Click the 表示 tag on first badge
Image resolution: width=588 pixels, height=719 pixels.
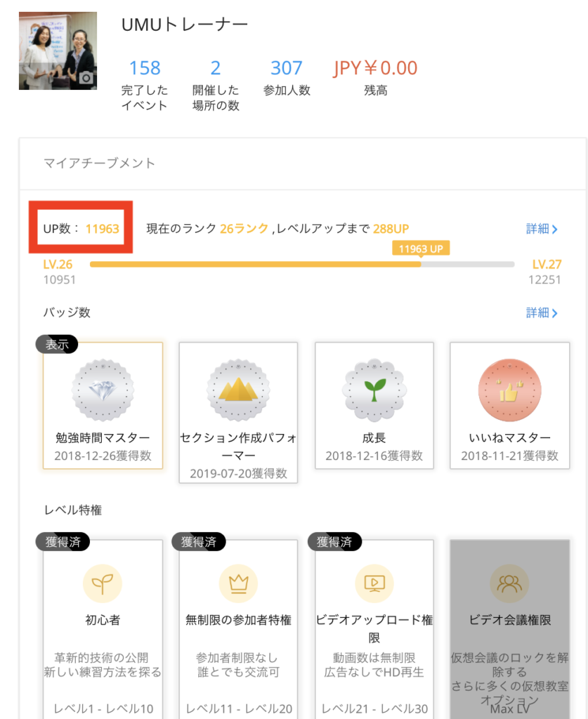click(57, 344)
